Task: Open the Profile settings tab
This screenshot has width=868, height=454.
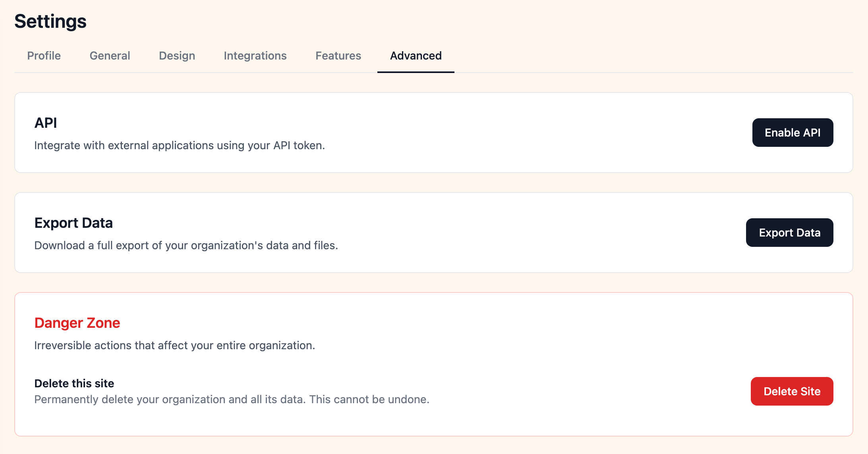Action: tap(44, 56)
